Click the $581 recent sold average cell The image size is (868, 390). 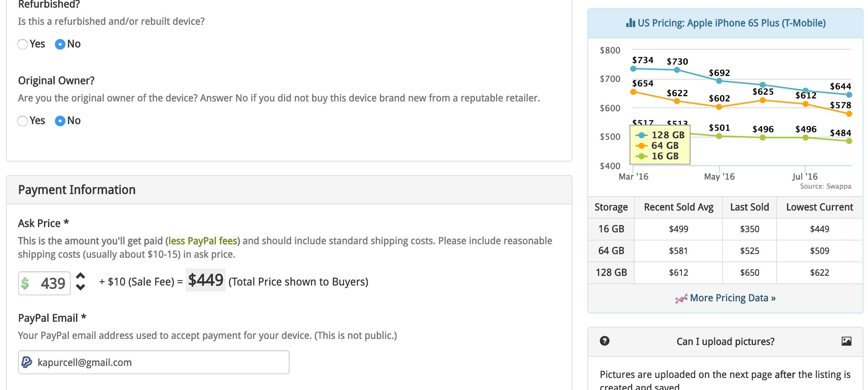pos(678,251)
